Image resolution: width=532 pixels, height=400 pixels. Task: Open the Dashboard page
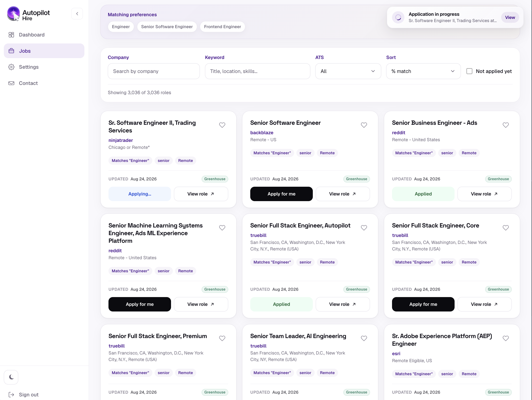tap(44, 35)
